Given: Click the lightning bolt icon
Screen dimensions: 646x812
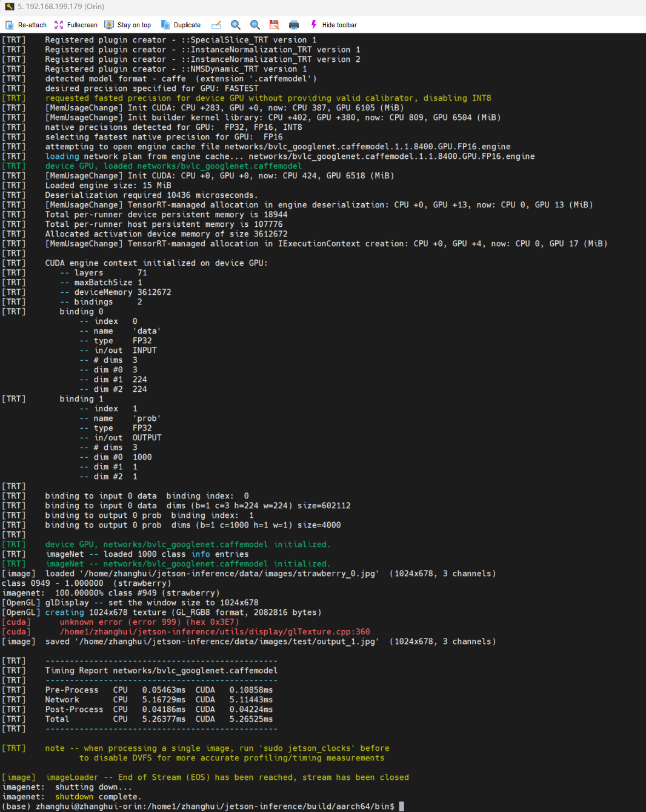Looking at the screenshot, I should (314, 25).
